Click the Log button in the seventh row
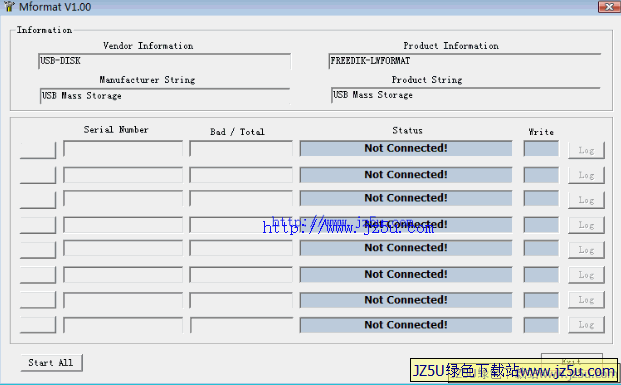The height and width of the screenshot is (385, 621). coord(586,300)
